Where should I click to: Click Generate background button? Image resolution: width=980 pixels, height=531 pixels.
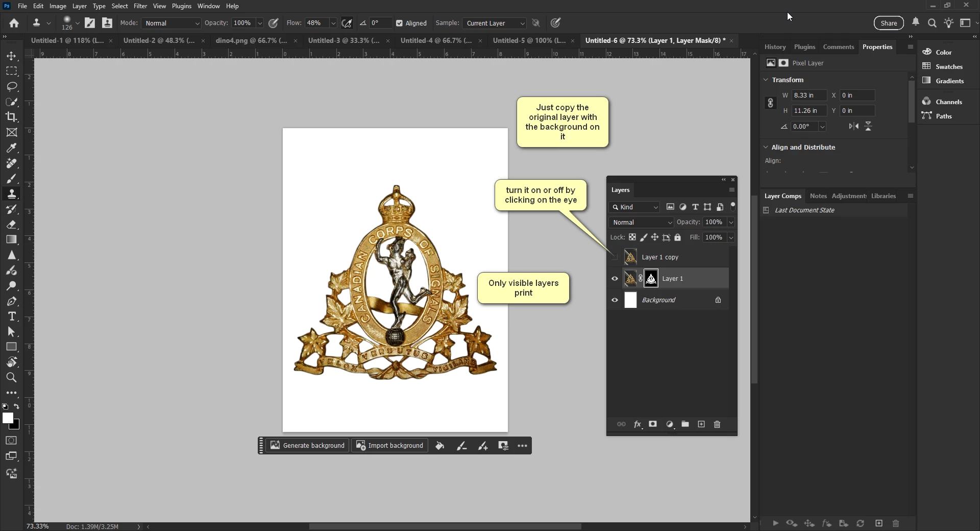pyautogui.click(x=307, y=445)
